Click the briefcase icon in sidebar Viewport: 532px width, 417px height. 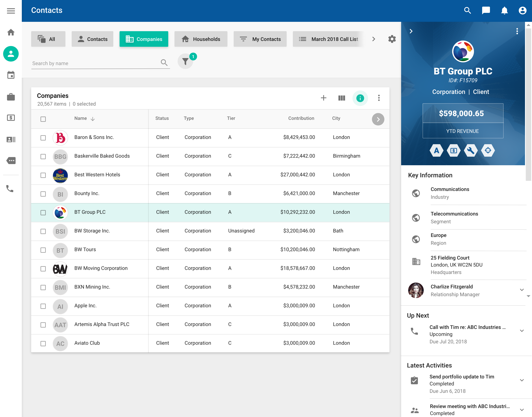11,97
